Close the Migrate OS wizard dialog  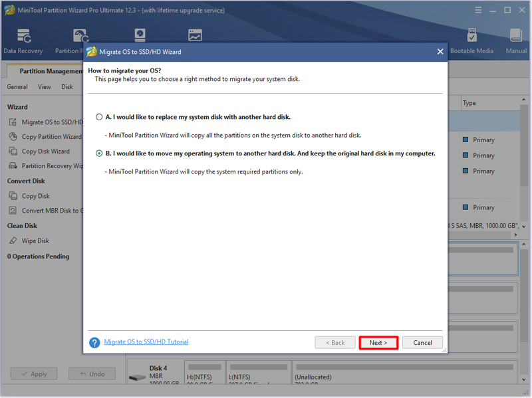click(x=440, y=52)
